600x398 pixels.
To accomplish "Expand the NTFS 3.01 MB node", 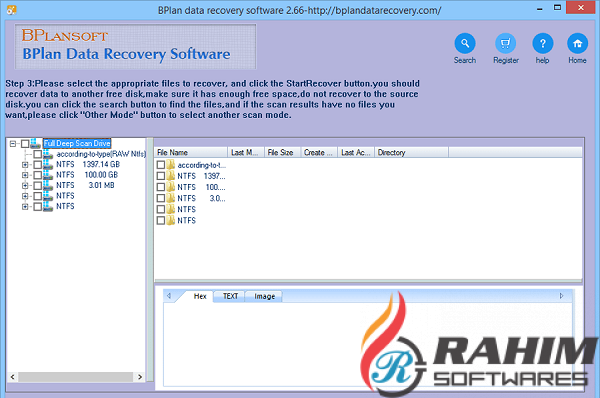I will click(25, 186).
